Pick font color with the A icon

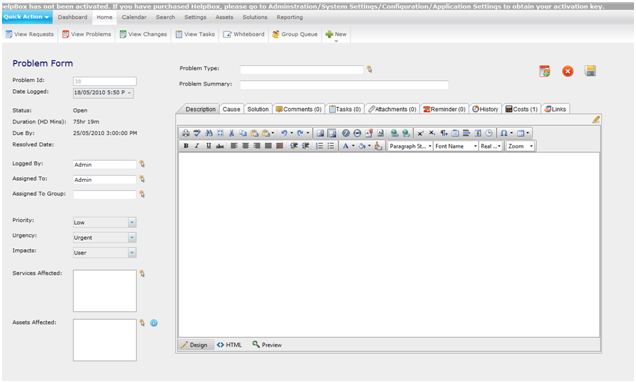pos(345,146)
